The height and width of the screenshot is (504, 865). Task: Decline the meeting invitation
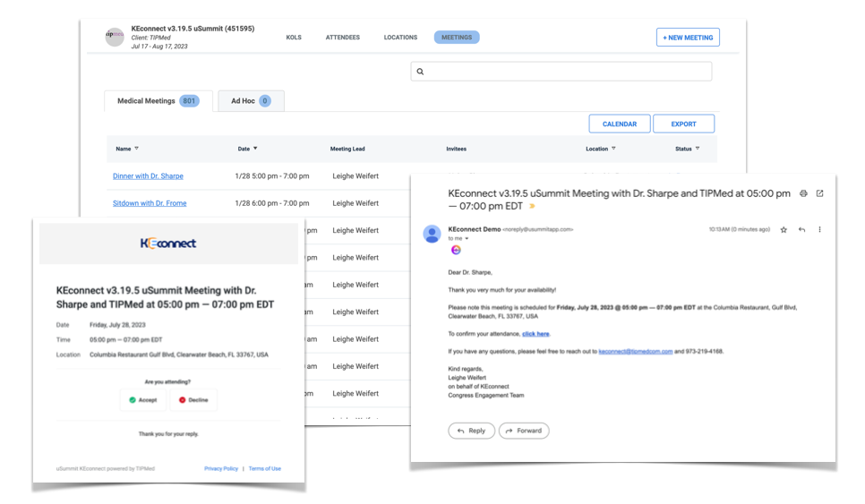click(193, 400)
